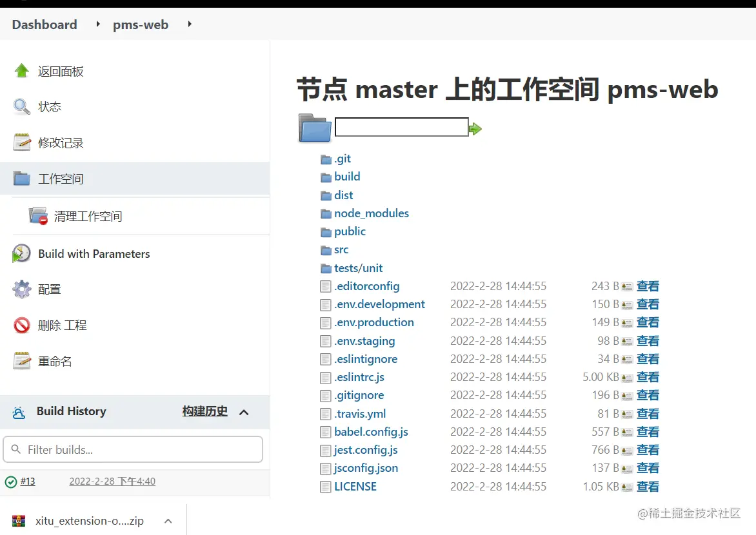This screenshot has height=535, width=756.
Task: Open the build folder
Action: tap(347, 177)
